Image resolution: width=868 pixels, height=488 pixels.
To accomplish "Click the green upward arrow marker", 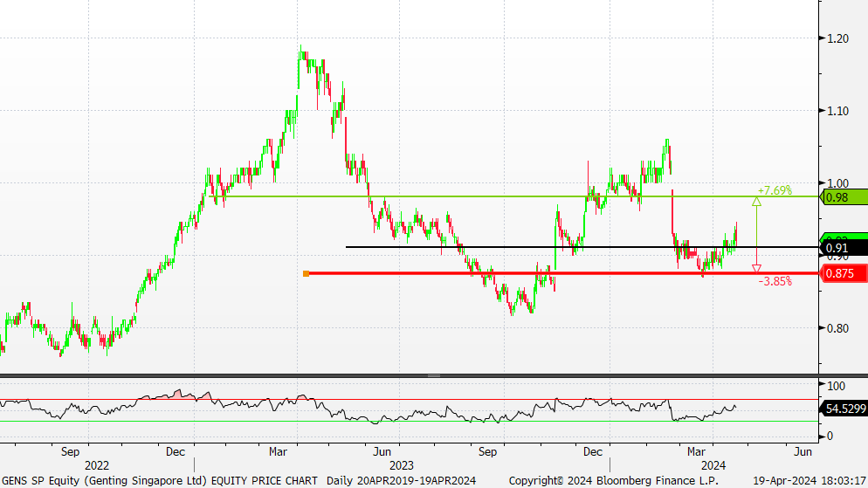I will tap(756, 202).
